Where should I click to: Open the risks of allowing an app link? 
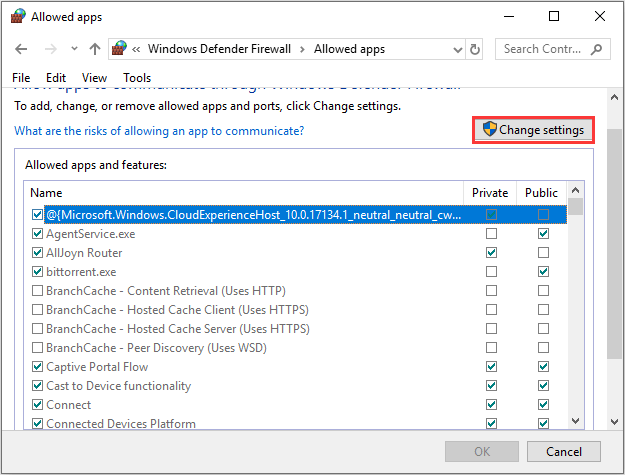click(x=159, y=131)
